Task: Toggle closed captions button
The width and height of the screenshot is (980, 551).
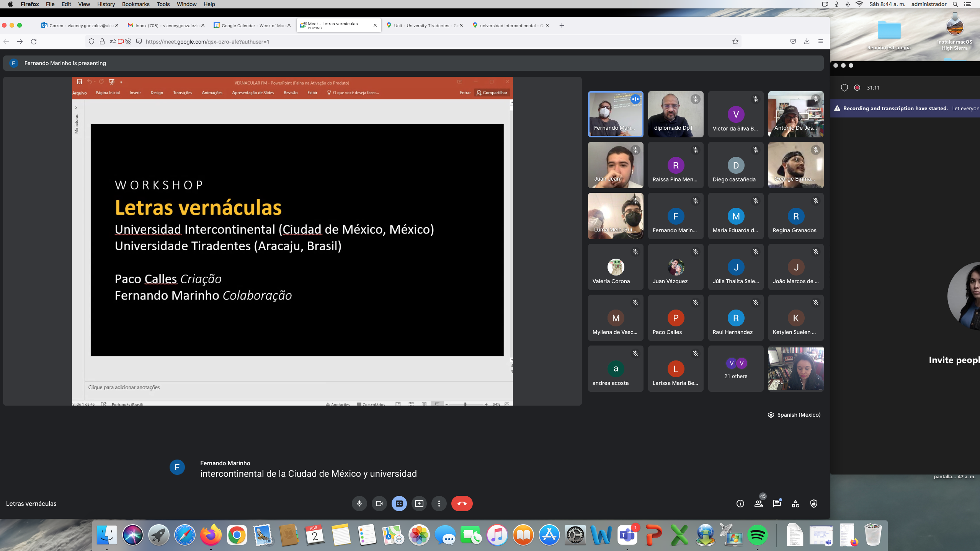Action: pyautogui.click(x=399, y=504)
